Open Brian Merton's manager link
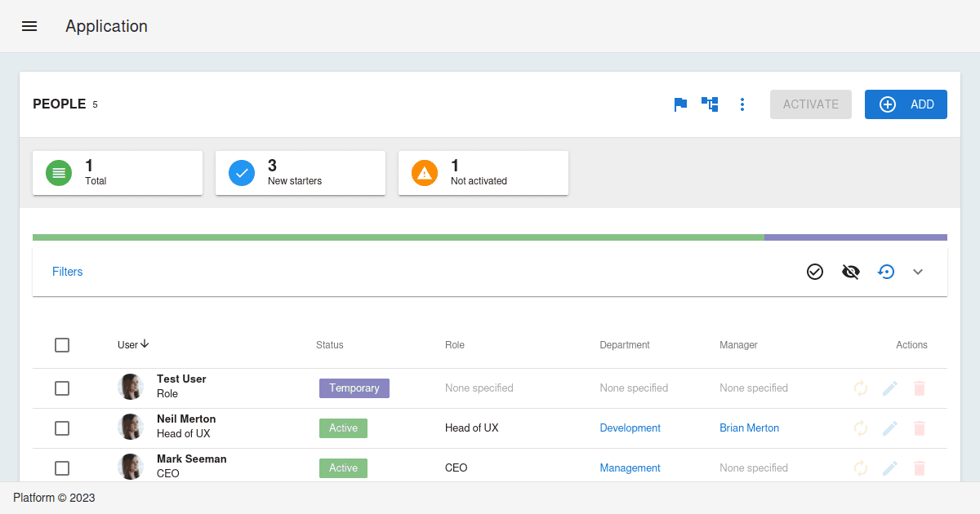 749,428
